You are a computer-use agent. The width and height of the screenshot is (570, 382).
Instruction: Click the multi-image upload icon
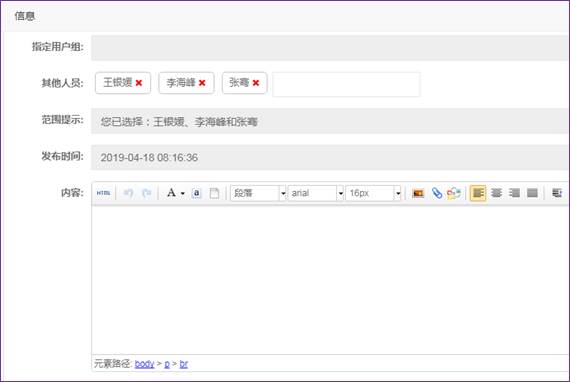(x=454, y=193)
